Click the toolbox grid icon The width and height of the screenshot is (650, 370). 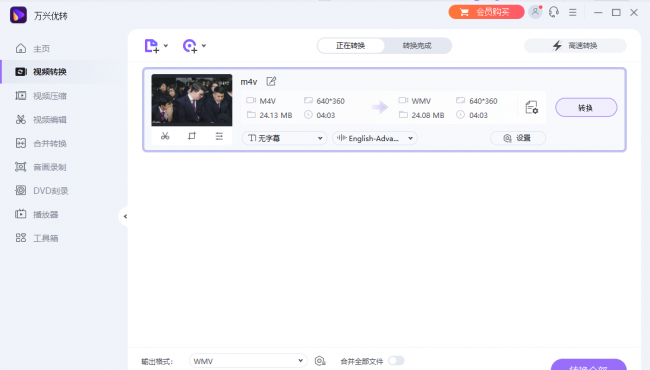(21, 238)
